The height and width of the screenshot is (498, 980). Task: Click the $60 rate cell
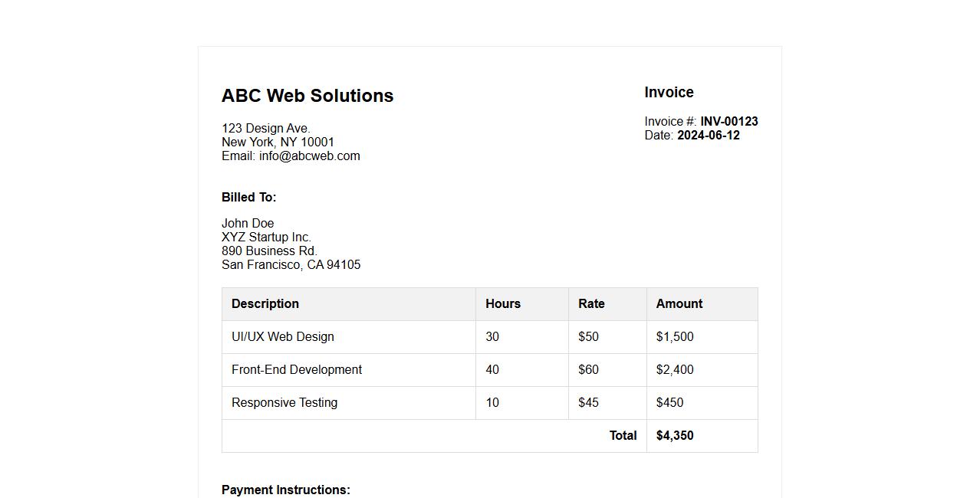tap(588, 370)
